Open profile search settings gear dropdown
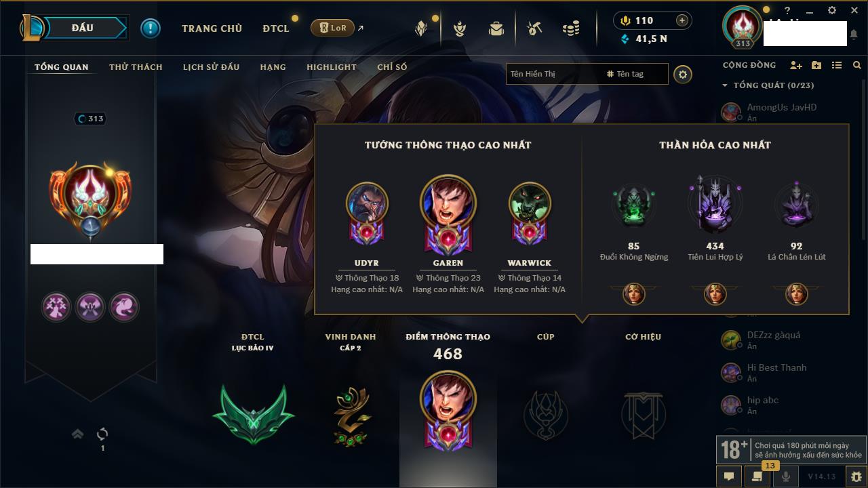This screenshot has width=868, height=488. pos(683,74)
